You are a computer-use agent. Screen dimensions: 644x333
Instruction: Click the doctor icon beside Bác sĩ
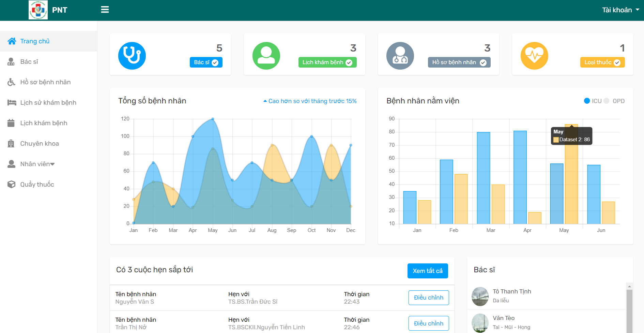[x=11, y=62]
